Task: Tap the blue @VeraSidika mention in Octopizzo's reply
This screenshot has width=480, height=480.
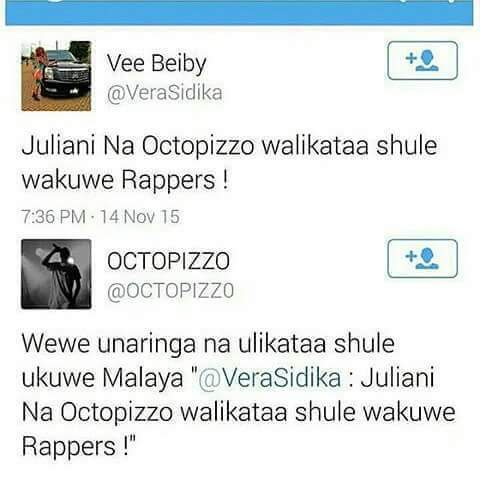Action: click(x=270, y=378)
